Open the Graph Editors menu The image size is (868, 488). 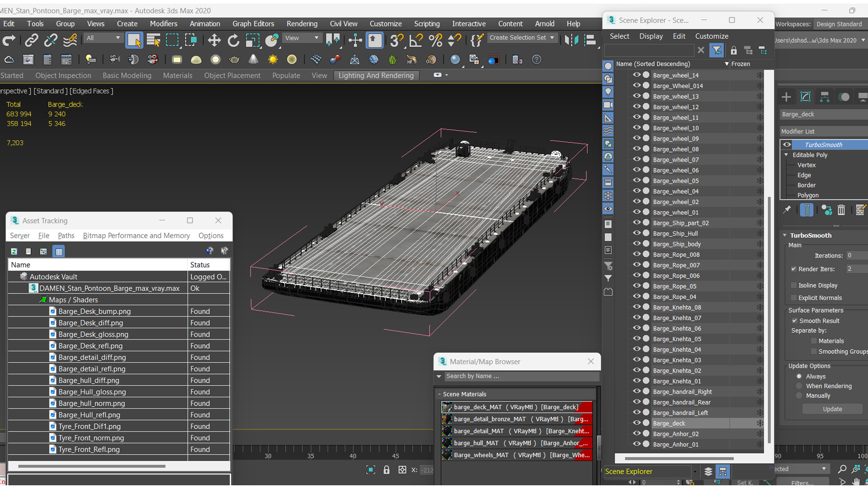pyautogui.click(x=253, y=24)
